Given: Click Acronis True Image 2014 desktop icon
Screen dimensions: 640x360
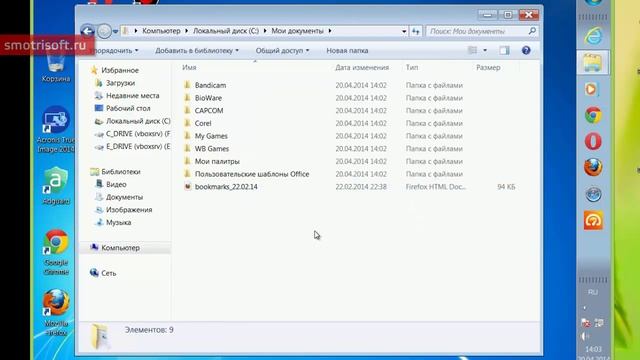Looking at the screenshot, I should pyautogui.click(x=56, y=129).
